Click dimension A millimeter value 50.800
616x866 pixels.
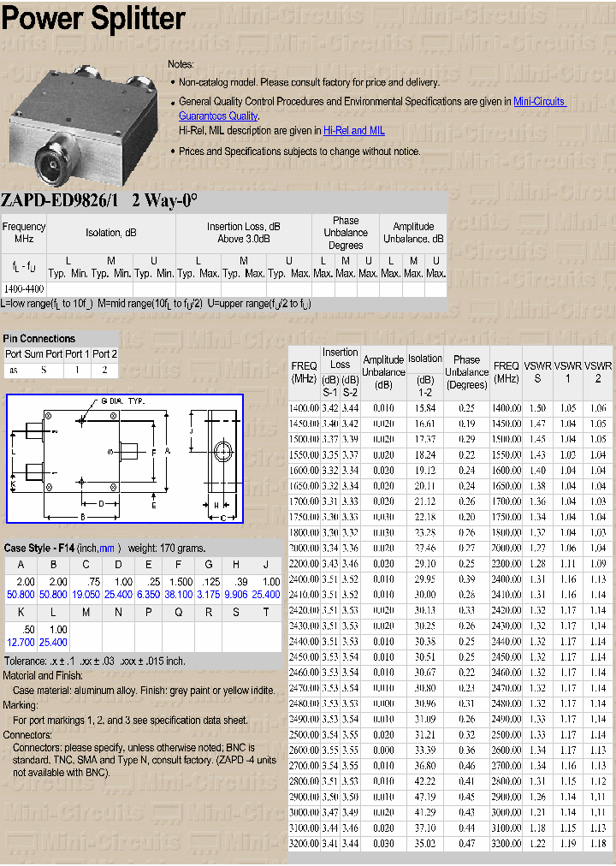tap(21, 595)
